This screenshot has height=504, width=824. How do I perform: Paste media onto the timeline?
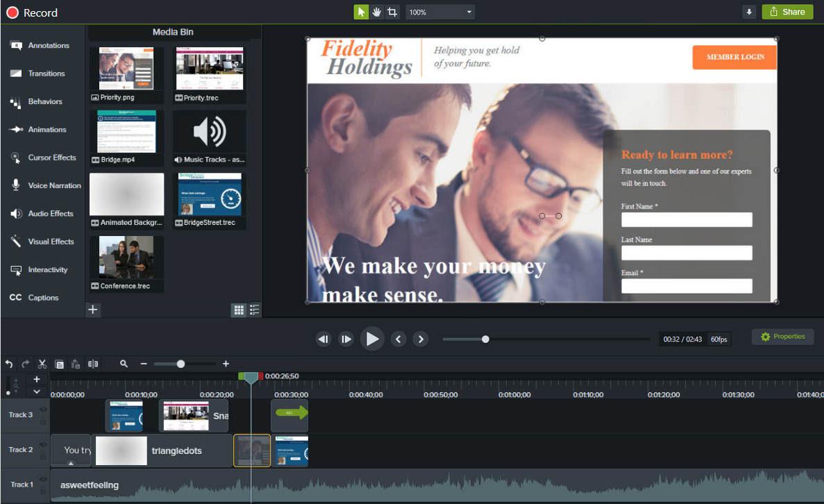click(x=76, y=364)
